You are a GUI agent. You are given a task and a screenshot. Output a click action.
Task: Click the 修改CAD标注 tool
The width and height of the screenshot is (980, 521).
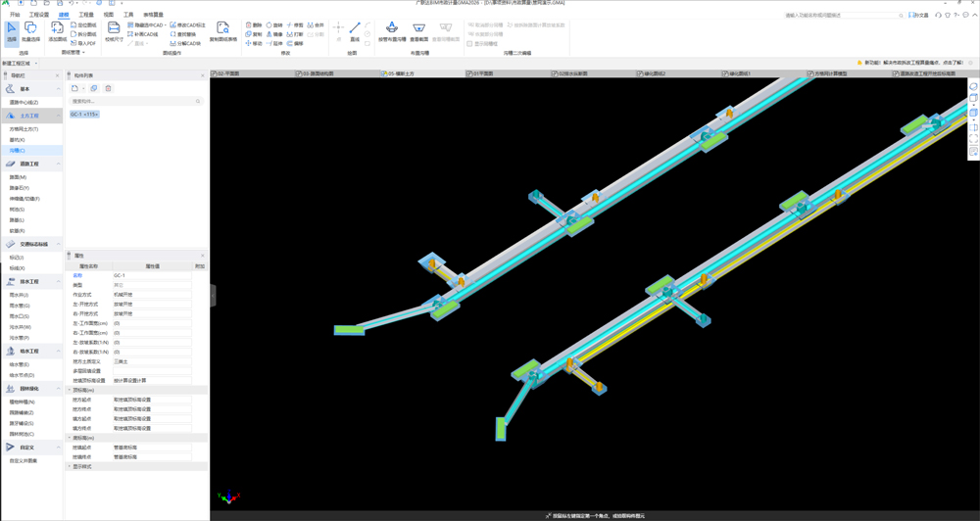pos(187,25)
